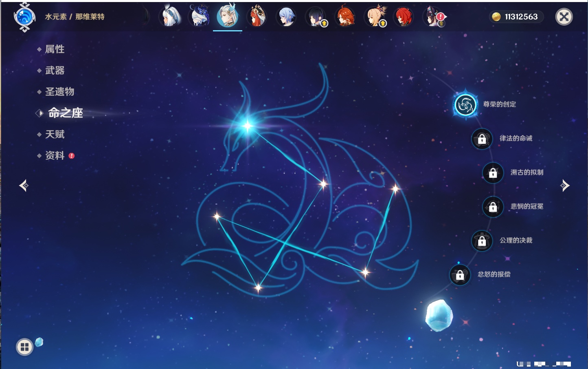Click the locked 公理的决裁 constellation node
Image resolution: width=588 pixels, height=369 pixels.
(x=482, y=241)
